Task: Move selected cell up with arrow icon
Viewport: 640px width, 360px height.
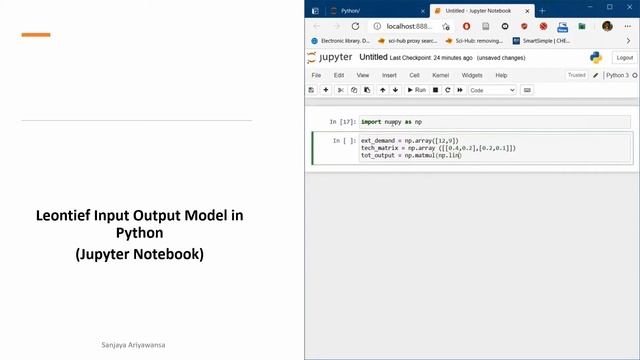Action: tap(382, 90)
